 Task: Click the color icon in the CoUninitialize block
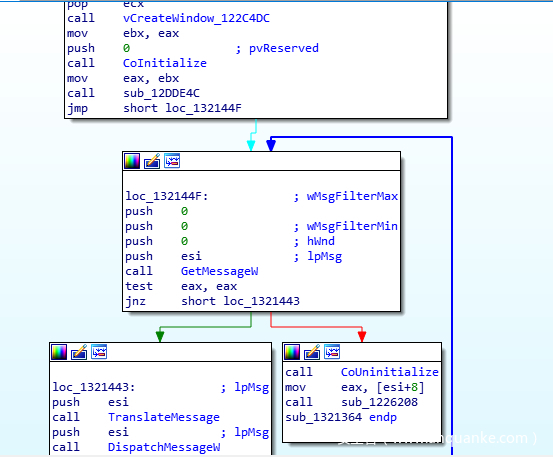click(x=292, y=352)
